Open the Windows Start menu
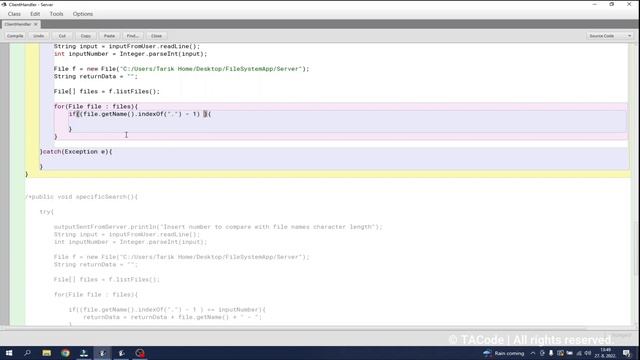 tap(9, 353)
